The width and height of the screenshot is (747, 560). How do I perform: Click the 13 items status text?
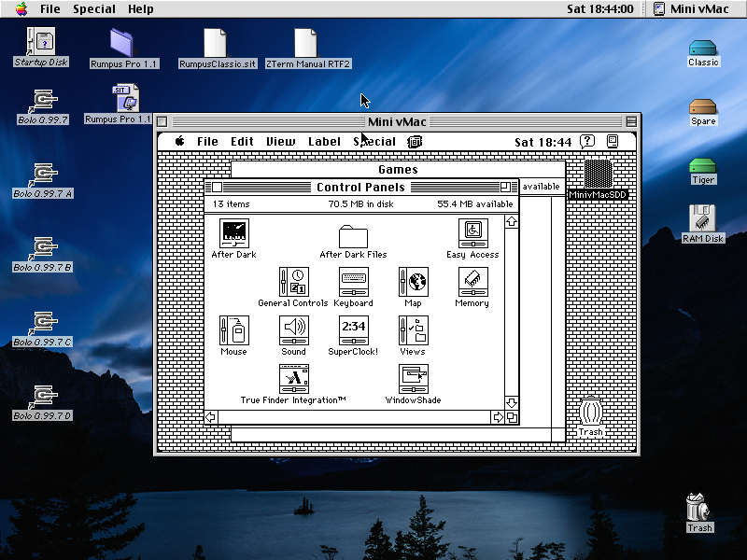tap(231, 204)
